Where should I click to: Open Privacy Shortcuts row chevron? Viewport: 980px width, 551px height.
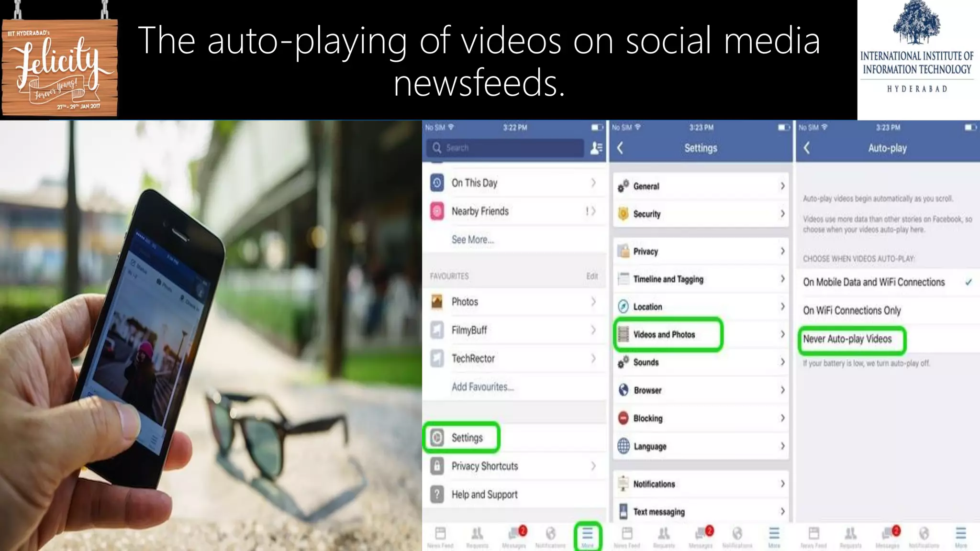point(593,466)
